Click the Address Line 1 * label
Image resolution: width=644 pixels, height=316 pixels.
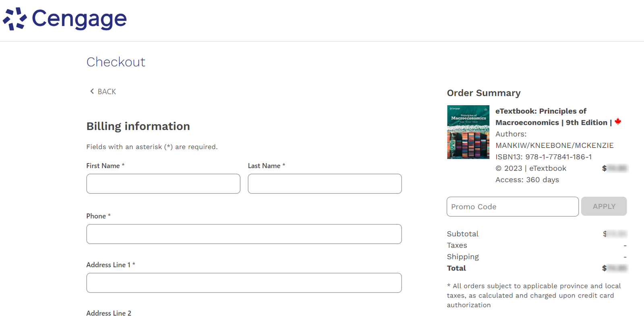(x=111, y=265)
